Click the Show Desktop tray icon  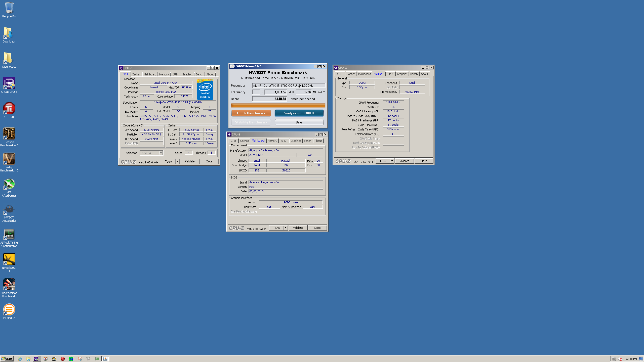point(641,359)
